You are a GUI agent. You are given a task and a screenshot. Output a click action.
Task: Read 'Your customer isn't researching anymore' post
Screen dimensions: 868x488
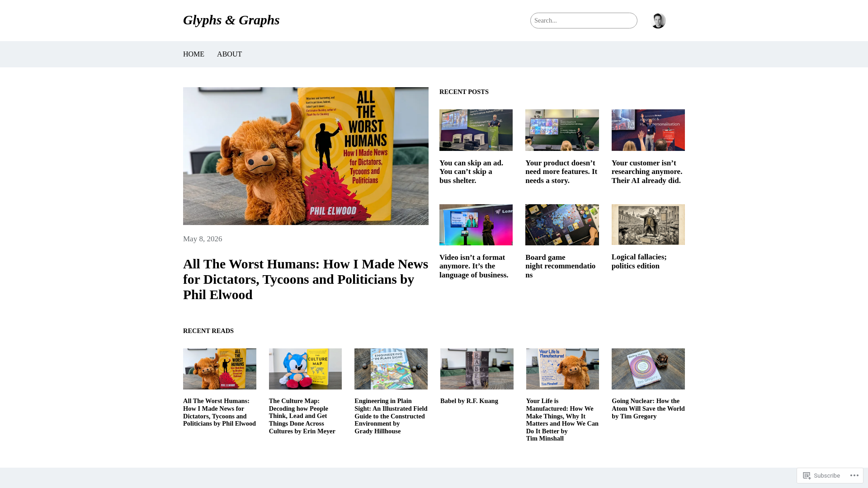[x=647, y=172]
